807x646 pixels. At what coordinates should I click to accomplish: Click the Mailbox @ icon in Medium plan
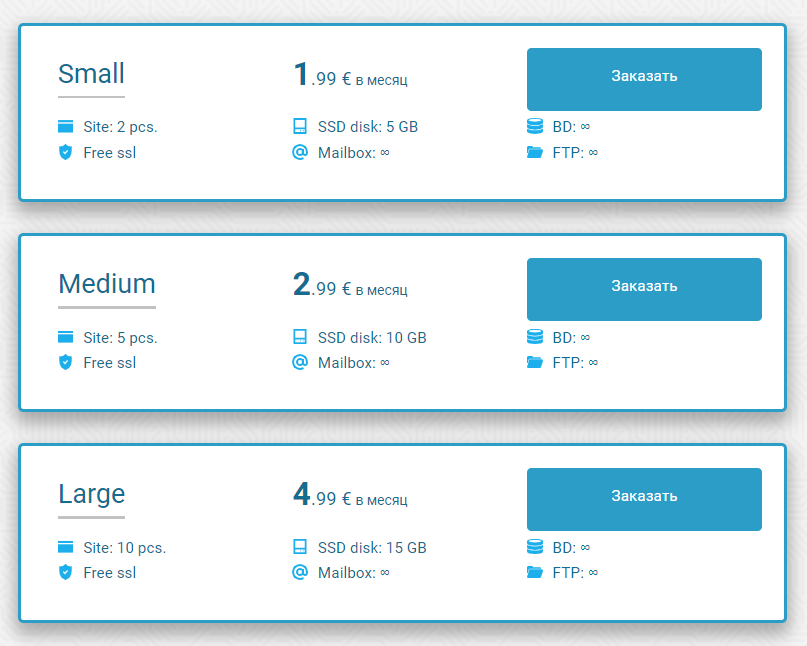pos(299,362)
